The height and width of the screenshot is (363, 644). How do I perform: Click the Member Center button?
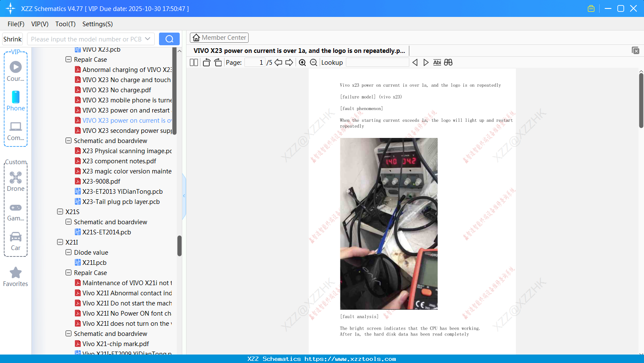pyautogui.click(x=219, y=37)
